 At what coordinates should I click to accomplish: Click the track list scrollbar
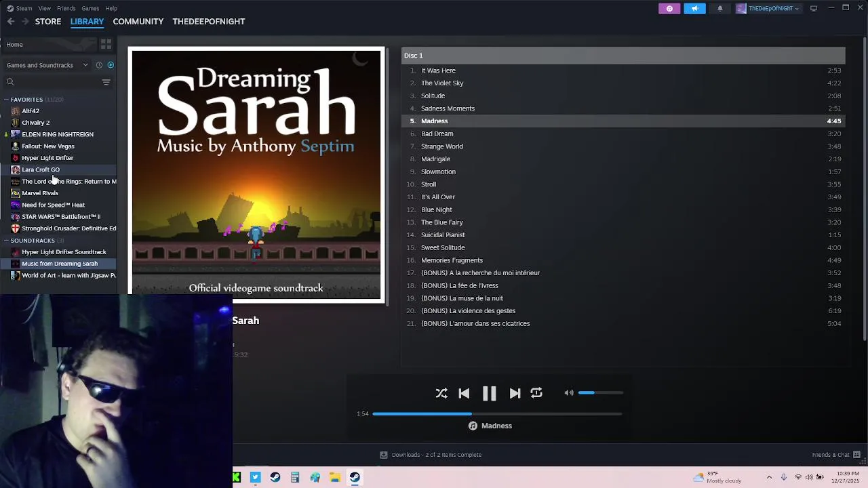(x=865, y=190)
